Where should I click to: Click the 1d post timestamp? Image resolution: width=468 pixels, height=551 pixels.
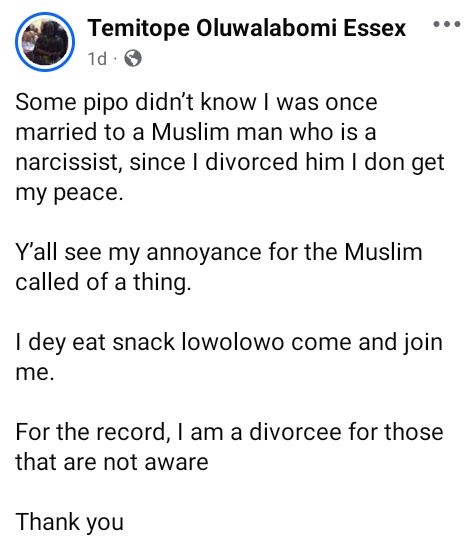click(x=97, y=59)
